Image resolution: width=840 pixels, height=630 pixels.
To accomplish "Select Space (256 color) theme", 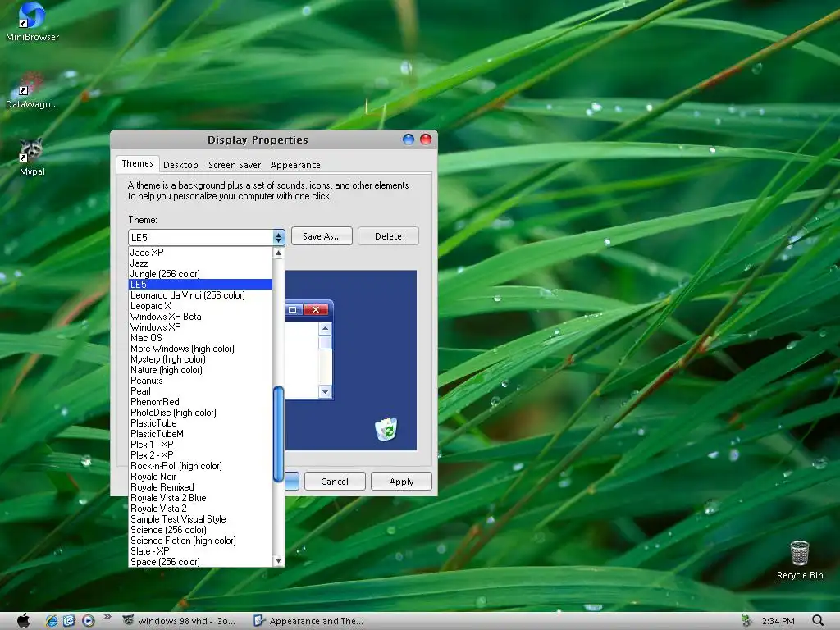I will [x=200, y=562].
